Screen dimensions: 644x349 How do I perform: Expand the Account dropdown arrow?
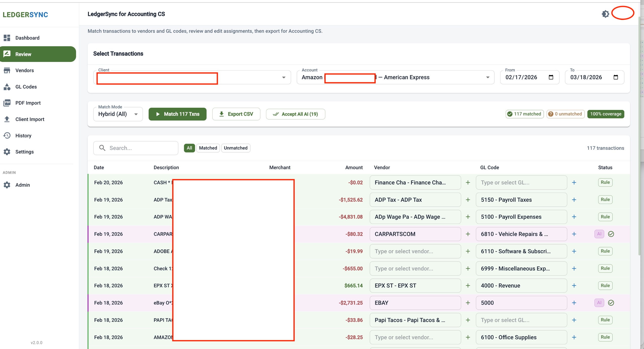(488, 77)
